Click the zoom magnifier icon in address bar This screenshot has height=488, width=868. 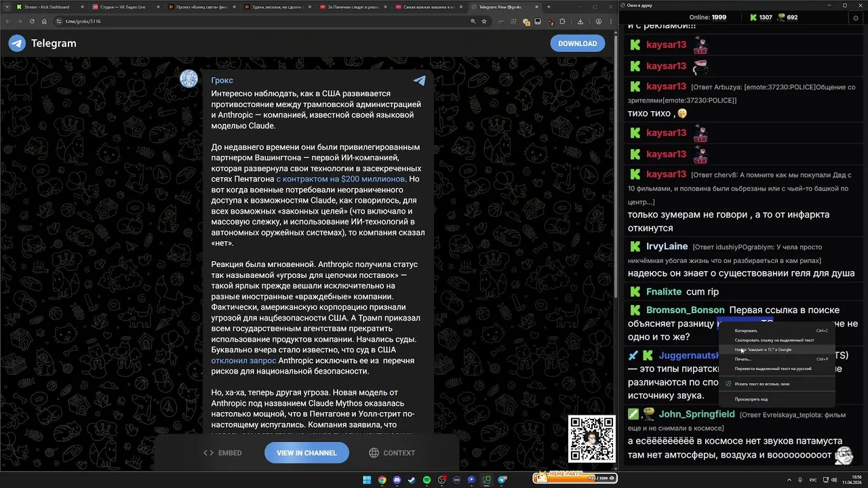click(473, 21)
